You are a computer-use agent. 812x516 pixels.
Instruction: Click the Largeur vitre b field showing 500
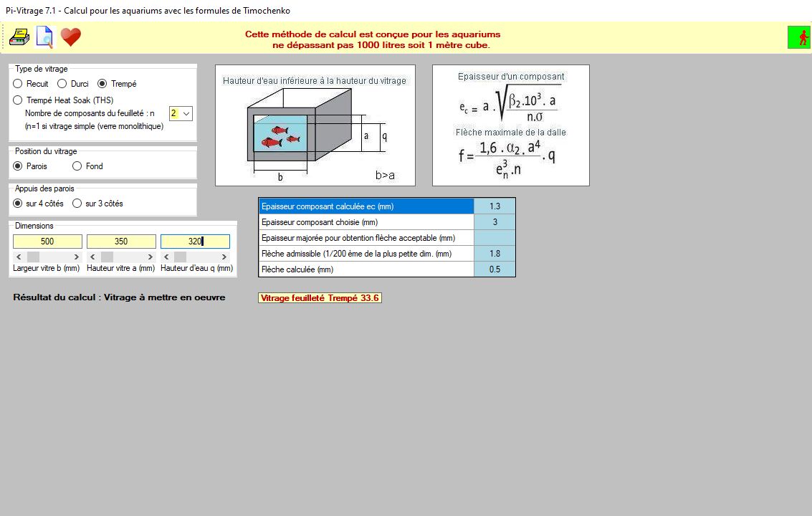tap(47, 242)
